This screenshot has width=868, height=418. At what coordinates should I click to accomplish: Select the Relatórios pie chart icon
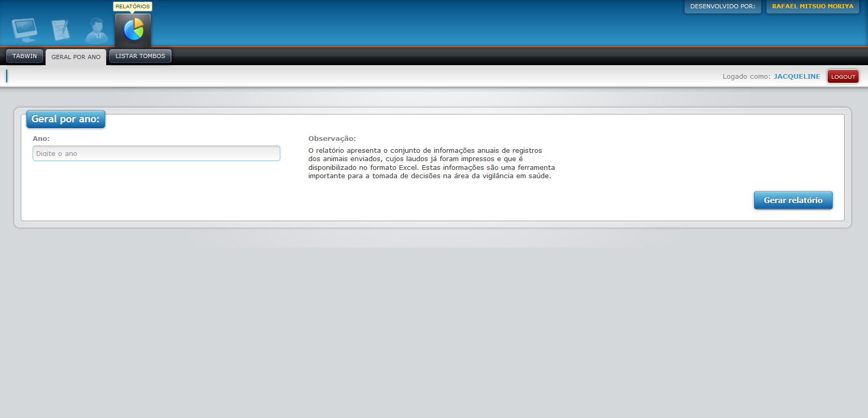tap(133, 30)
